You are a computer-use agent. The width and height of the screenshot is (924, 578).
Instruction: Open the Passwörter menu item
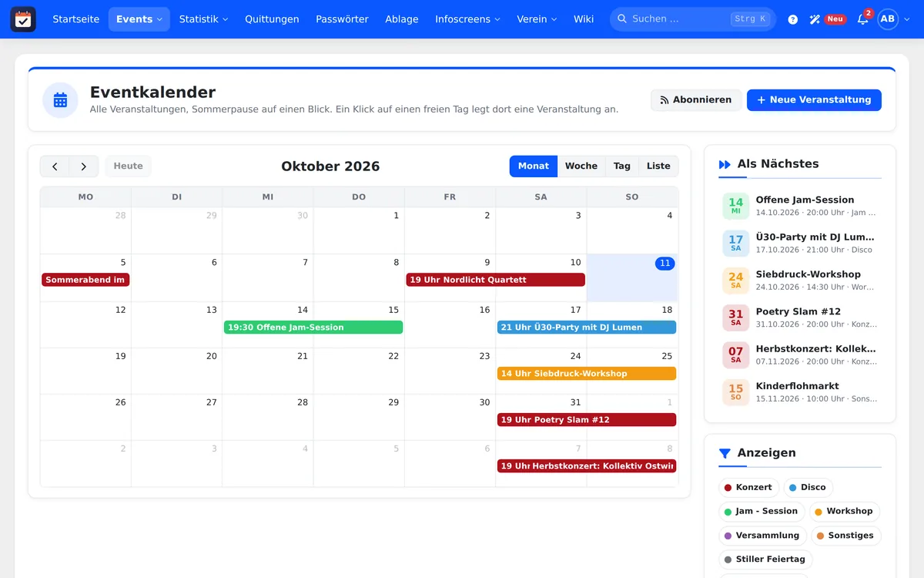tap(342, 19)
